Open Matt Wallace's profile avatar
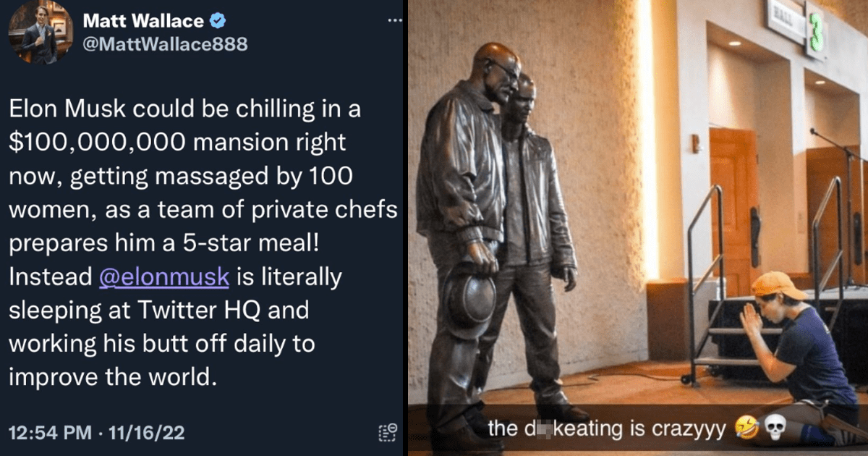 40,33
